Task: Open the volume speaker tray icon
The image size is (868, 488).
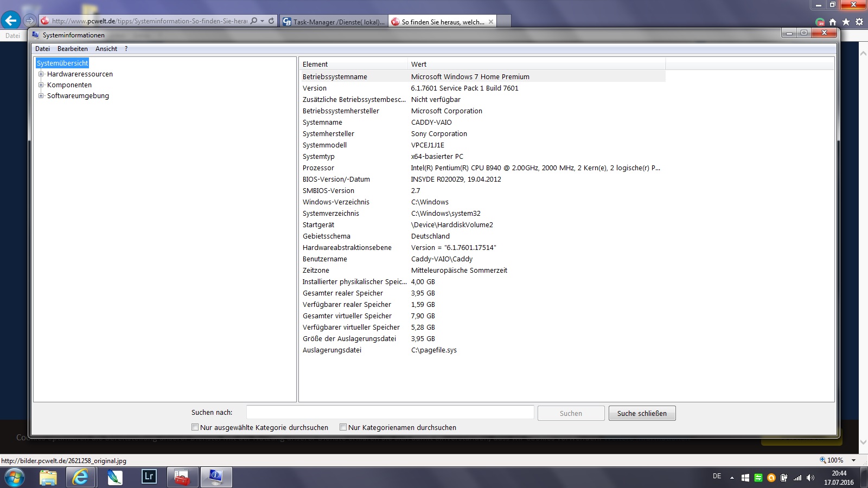Action: coord(810,478)
